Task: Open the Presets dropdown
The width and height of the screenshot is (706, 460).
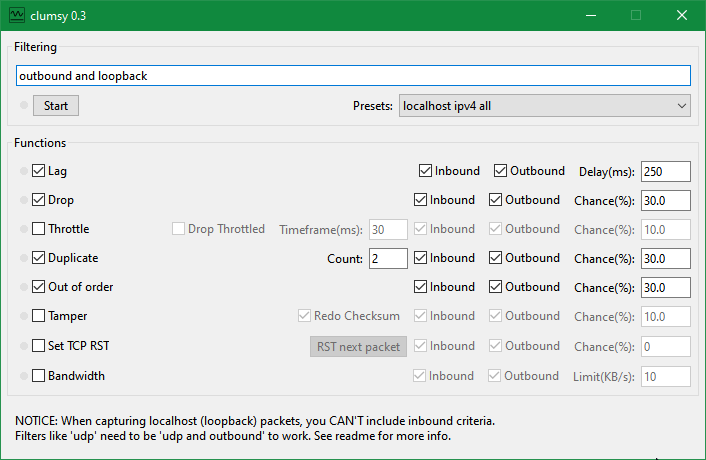Action: click(545, 106)
